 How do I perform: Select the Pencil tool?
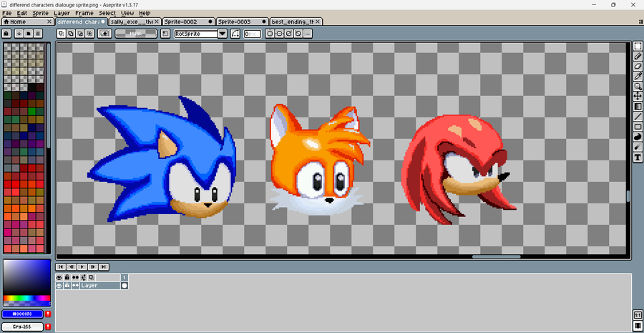[x=638, y=57]
